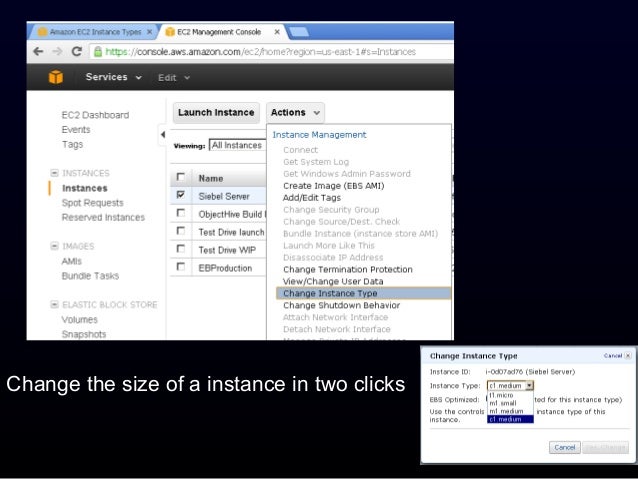This screenshot has width=638, height=479.
Task: Click the browser forward arrow
Action: click(x=57, y=52)
